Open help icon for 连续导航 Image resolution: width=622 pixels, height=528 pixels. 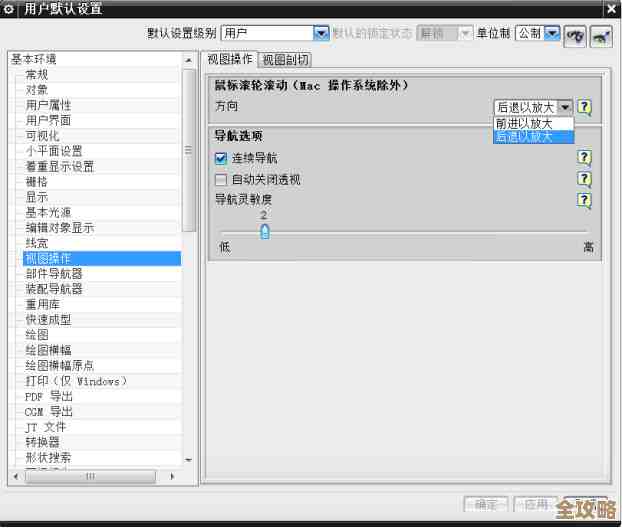[584, 158]
